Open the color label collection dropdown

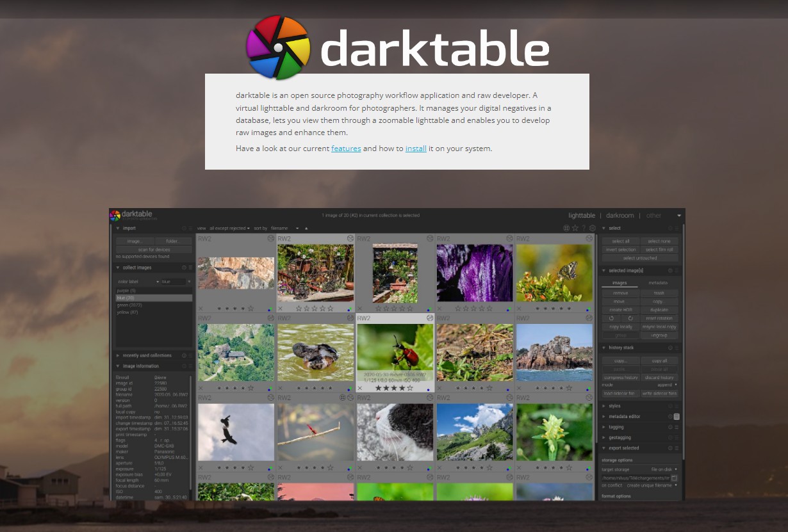[139, 282]
